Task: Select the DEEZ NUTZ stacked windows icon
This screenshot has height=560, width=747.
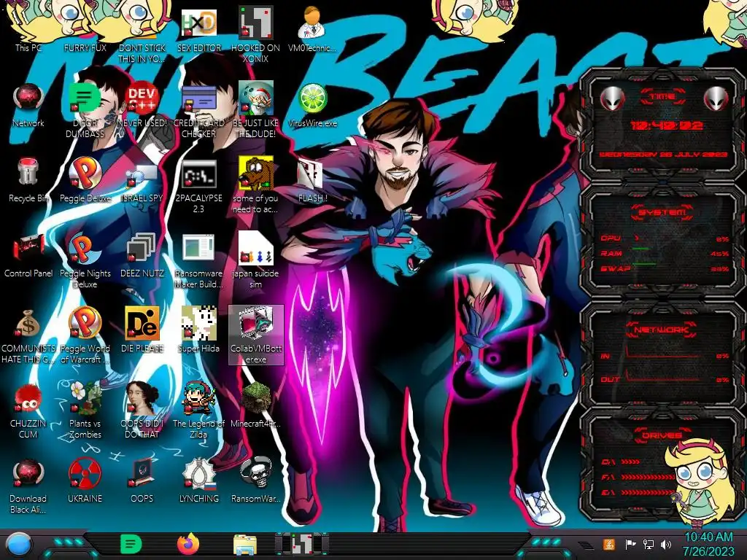Action: [x=142, y=256]
